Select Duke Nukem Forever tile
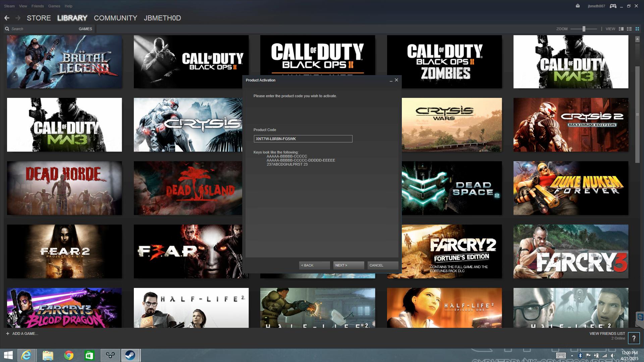644x362 pixels. click(x=571, y=188)
